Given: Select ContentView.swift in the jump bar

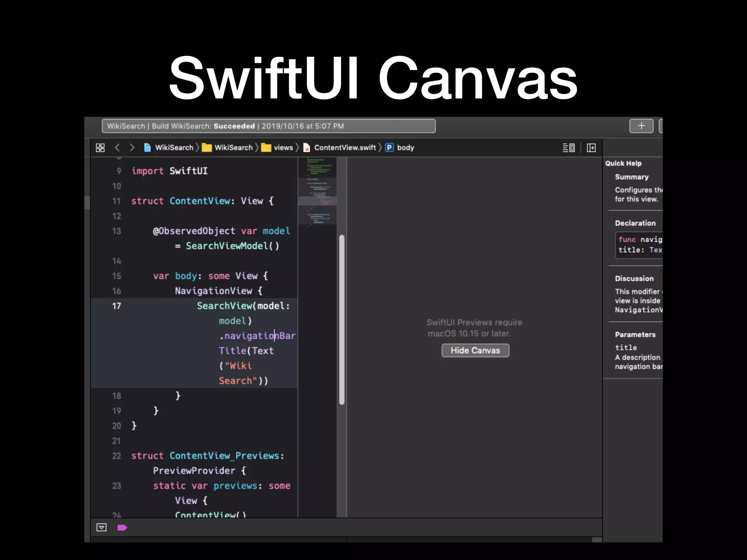Looking at the screenshot, I should pos(345,148).
